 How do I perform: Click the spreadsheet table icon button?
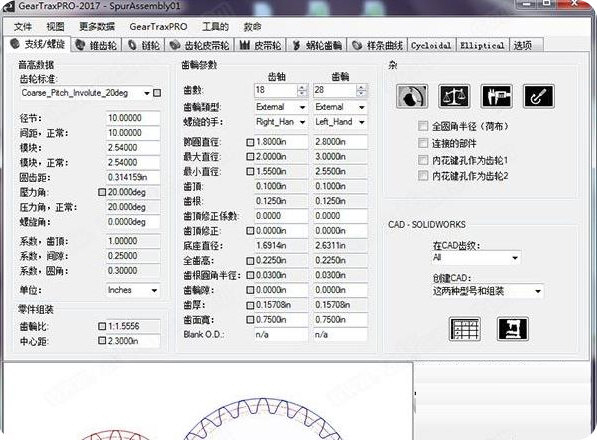tap(464, 328)
